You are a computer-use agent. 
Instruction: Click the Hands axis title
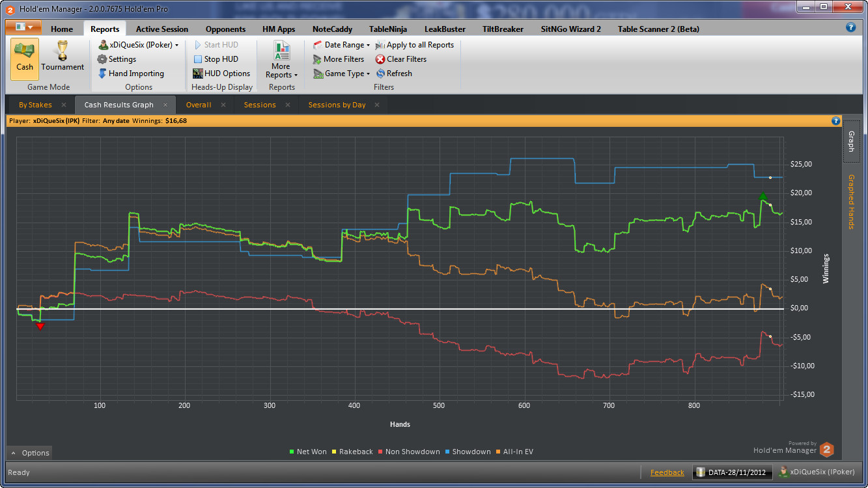tap(400, 424)
